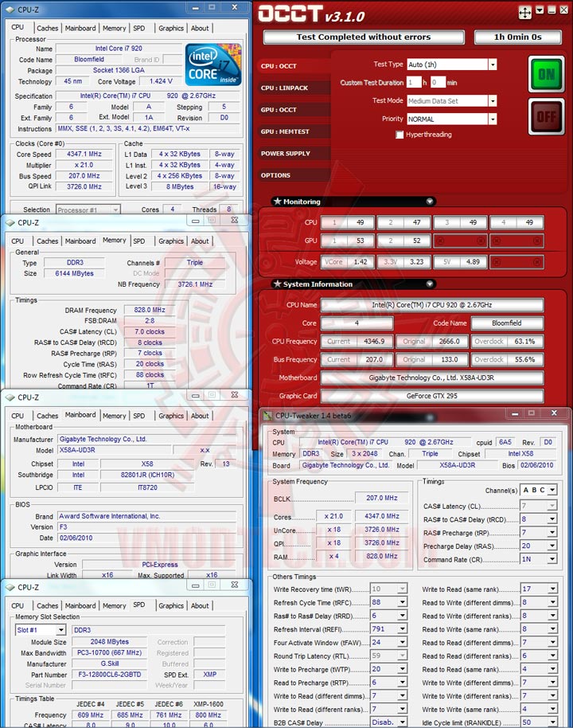Click the 1h 0min 0s timer display
Viewport: 573px width, 728px height.
click(518, 37)
